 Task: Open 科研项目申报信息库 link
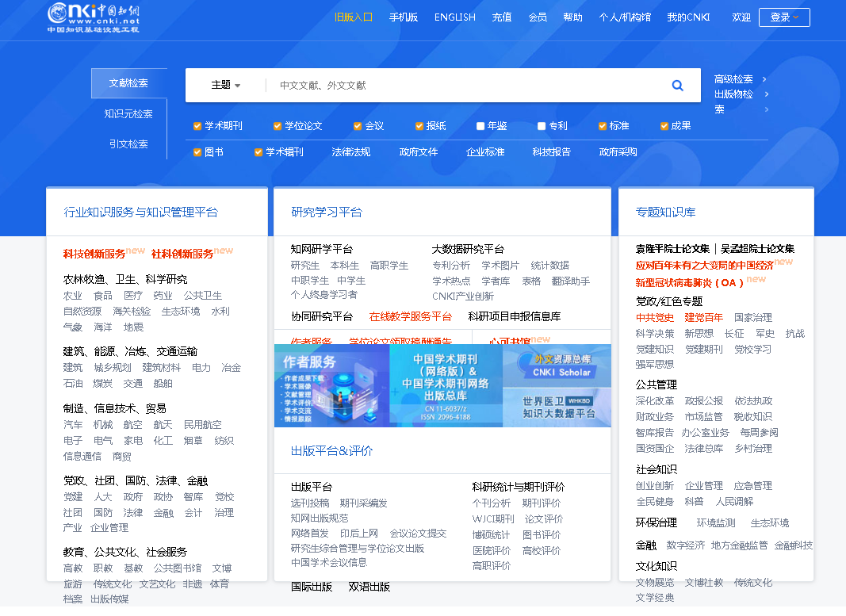[515, 316]
